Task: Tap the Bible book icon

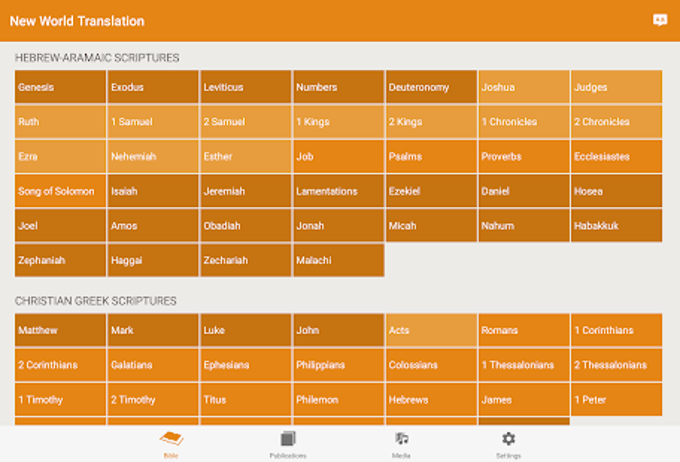Action: pyautogui.click(x=171, y=439)
